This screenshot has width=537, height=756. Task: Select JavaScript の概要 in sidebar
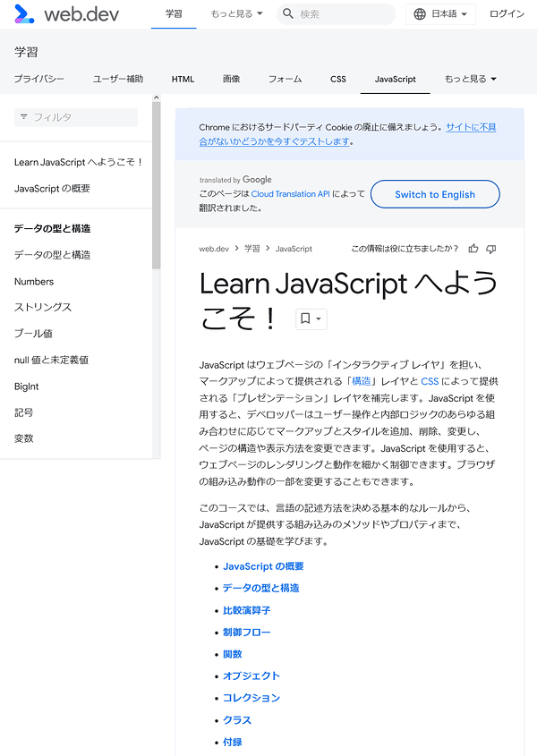52,189
